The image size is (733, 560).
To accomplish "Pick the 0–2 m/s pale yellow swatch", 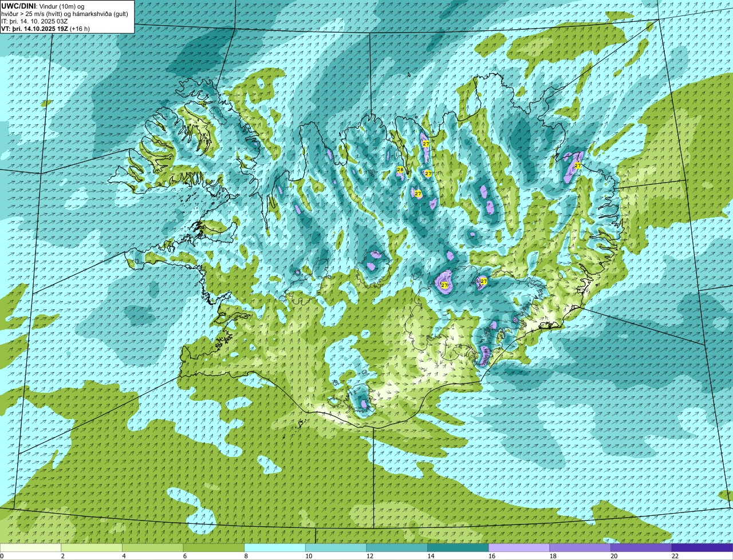I will click(x=30, y=547).
